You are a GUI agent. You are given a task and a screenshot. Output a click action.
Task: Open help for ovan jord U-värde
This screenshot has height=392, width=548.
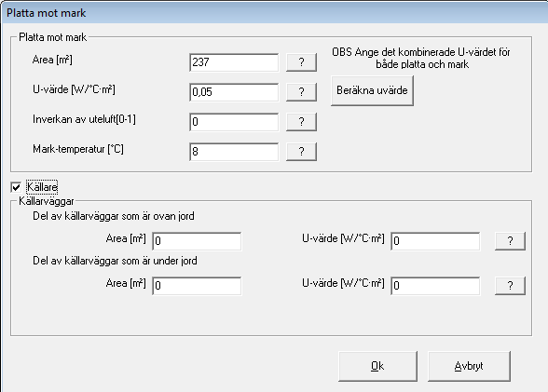tap(510, 241)
